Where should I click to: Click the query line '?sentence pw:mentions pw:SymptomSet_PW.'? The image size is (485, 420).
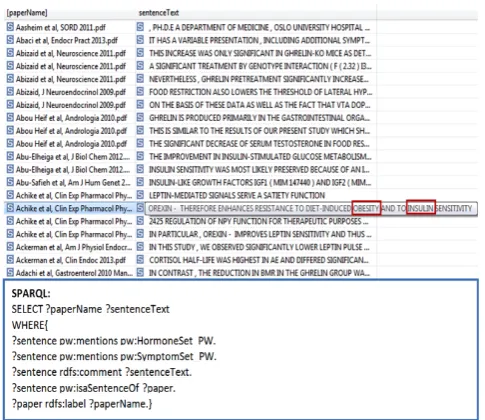point(114,357)
